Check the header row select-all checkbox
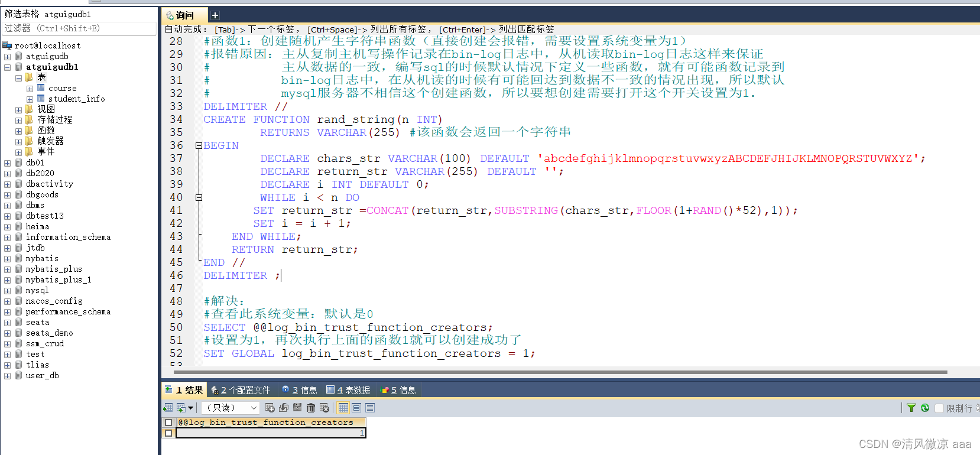 (x=168, y=422)
